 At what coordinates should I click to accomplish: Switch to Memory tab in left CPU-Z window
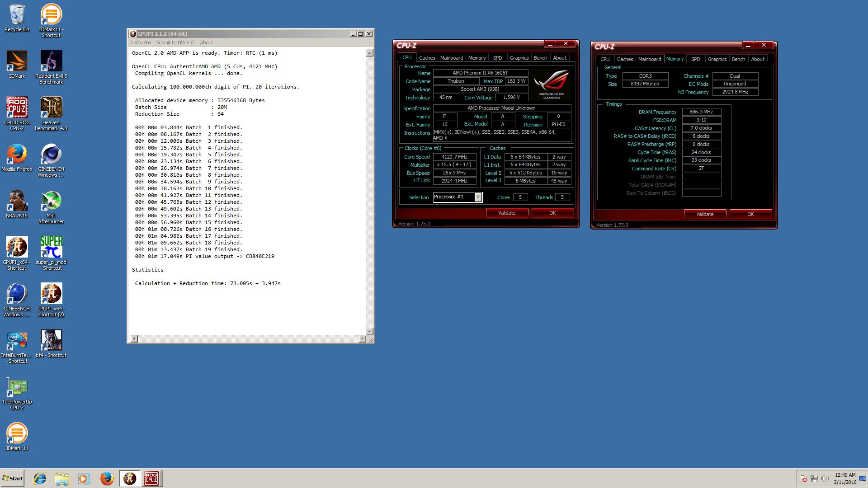point(477,58)
